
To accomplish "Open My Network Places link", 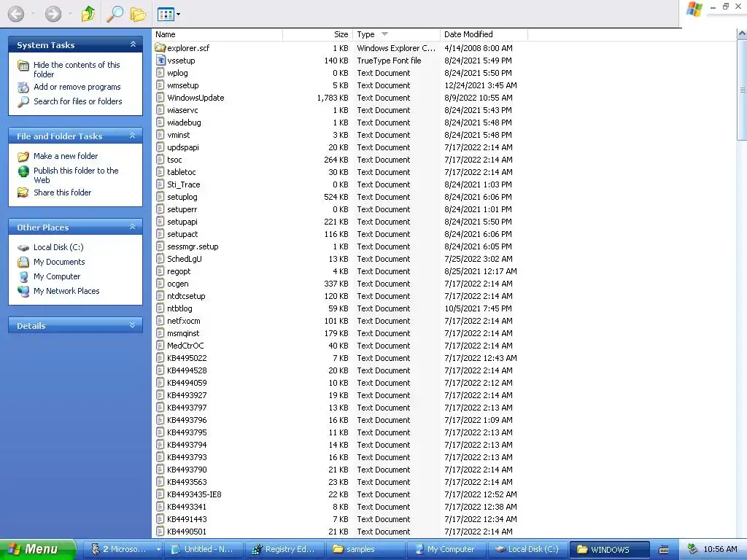I will point(66,291).
